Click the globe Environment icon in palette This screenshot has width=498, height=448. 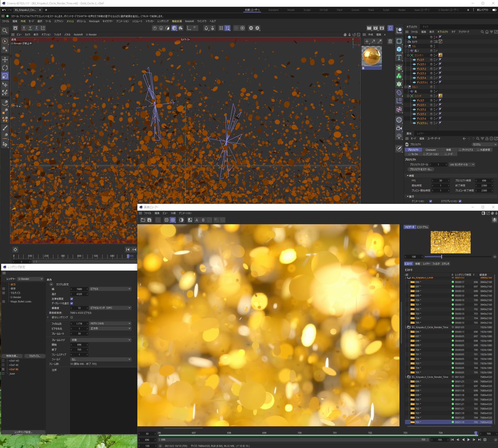(399, 120)
